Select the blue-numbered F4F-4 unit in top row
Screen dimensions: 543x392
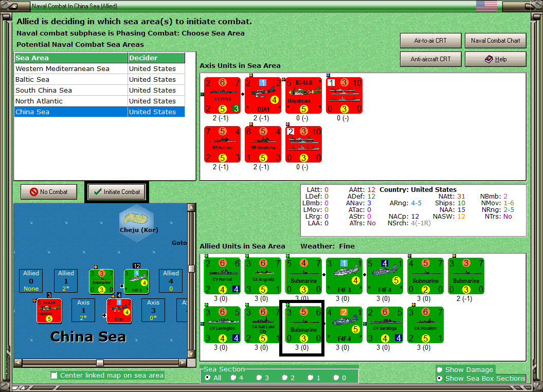[x=385, y=276]
